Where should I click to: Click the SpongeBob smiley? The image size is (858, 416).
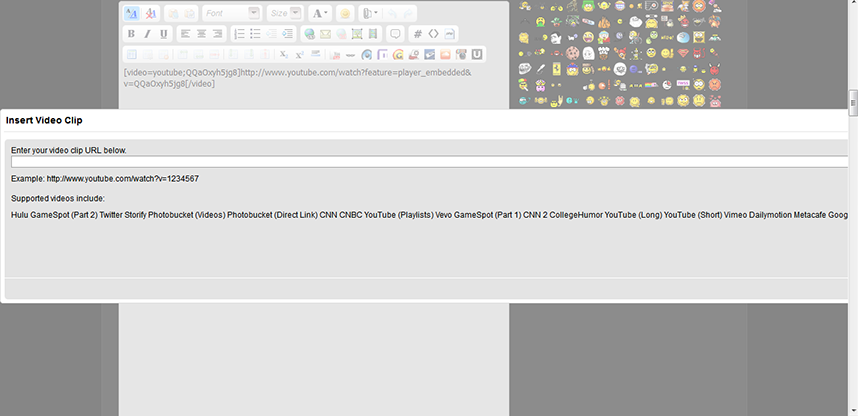(699, 37)
